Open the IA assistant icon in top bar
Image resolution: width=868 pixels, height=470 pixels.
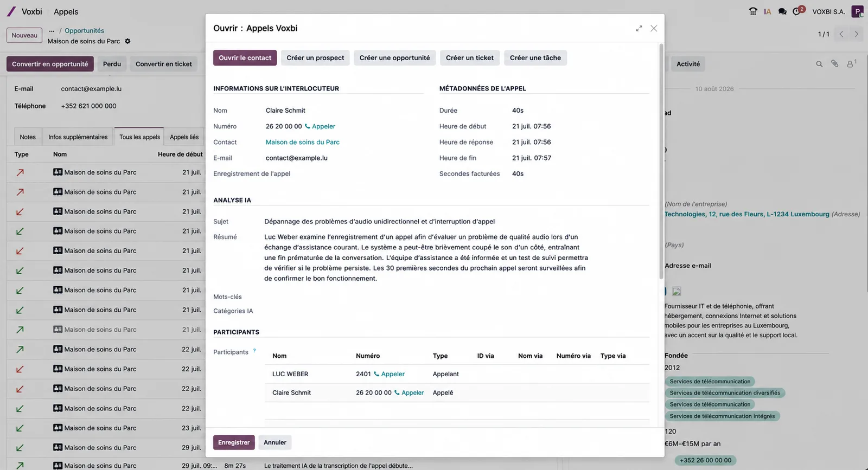point(767,11)
